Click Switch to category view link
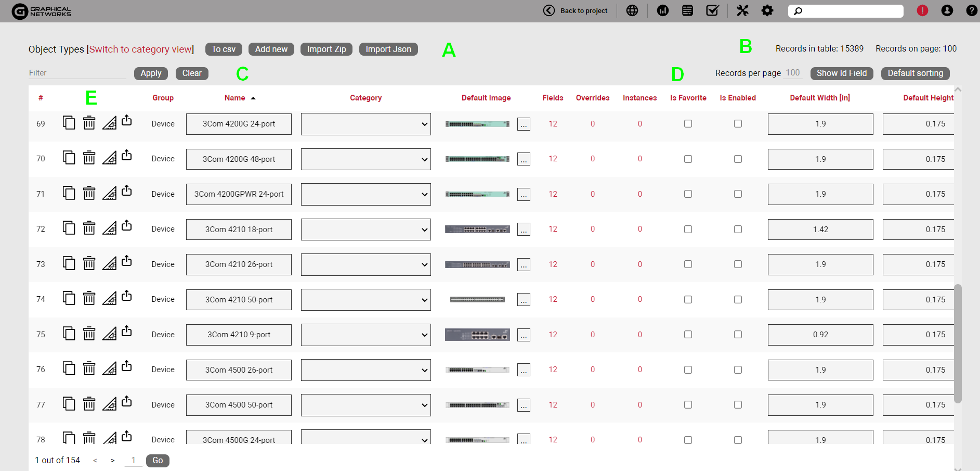 140,49
